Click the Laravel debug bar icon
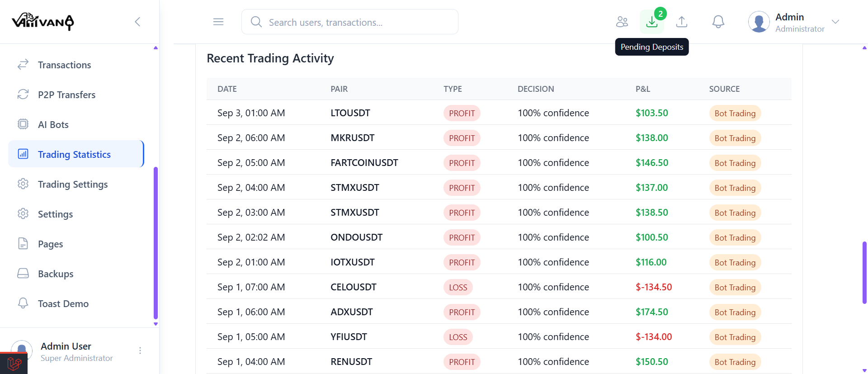Viewport: 868px width, 374px height. 14,364
